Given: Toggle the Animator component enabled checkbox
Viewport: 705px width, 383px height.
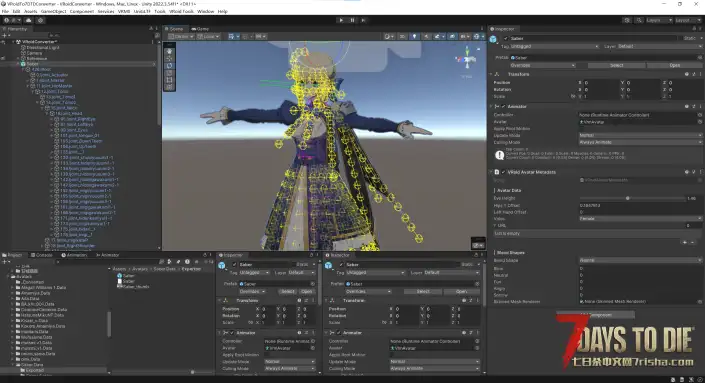Looking at the screenshot, I should [503, 107].
